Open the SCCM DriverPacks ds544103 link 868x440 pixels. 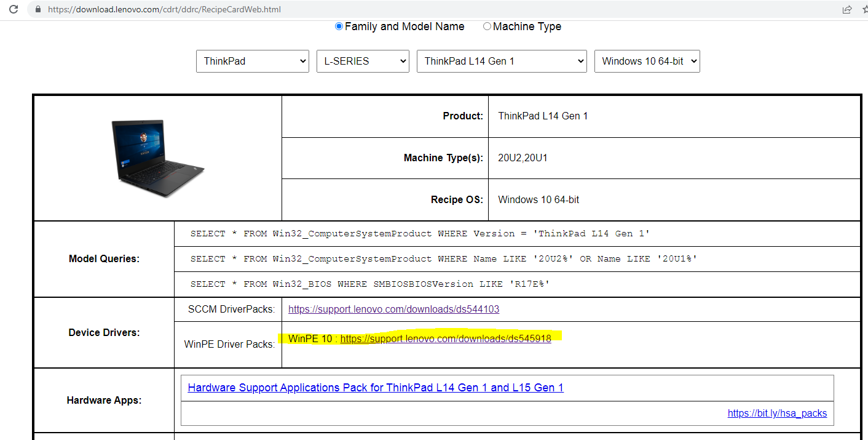point(393,309)
